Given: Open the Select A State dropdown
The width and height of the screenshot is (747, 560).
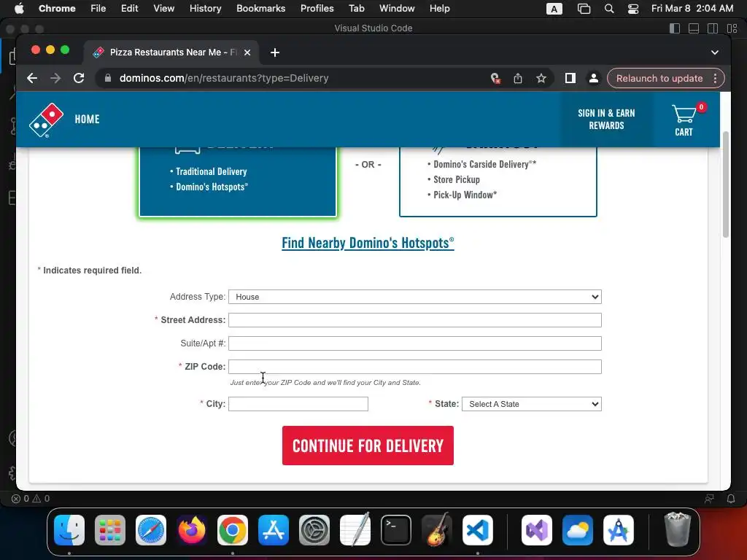Looking at the screenshot, I should pos(532,404).
